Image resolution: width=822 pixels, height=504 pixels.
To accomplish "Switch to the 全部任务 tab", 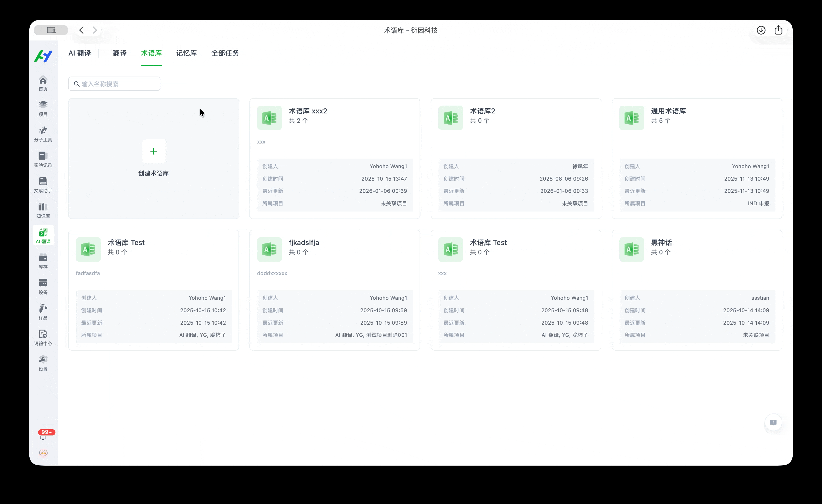I will (x=225, y=53).
